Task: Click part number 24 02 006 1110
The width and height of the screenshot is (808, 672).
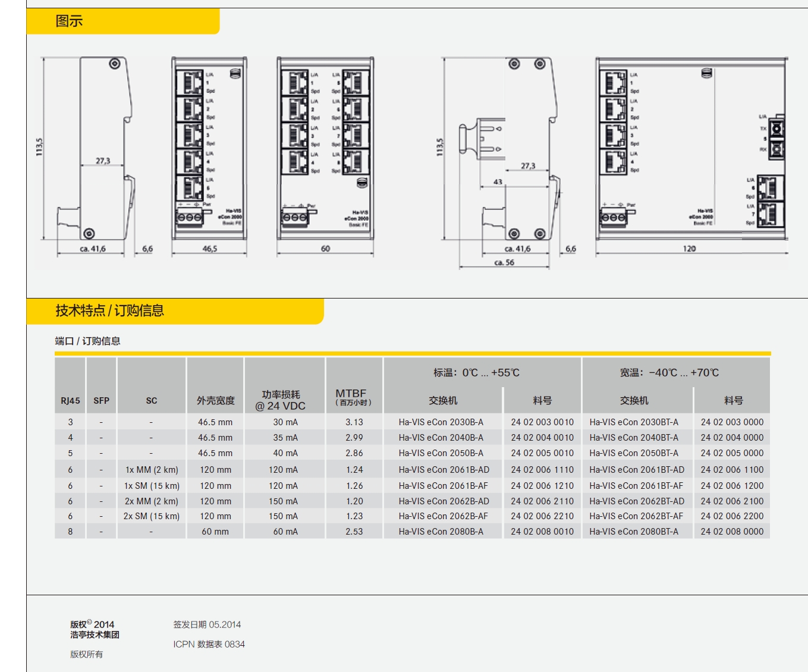Action: (542, 470)
